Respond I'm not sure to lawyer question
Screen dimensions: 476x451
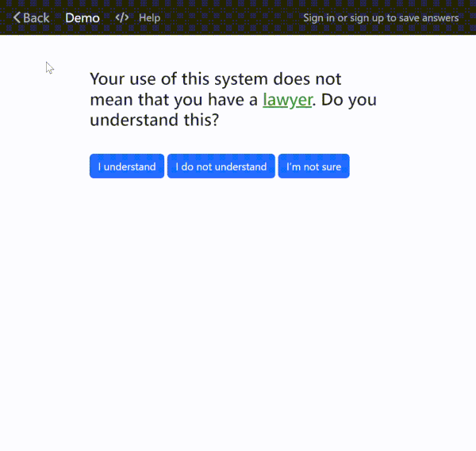313,166
